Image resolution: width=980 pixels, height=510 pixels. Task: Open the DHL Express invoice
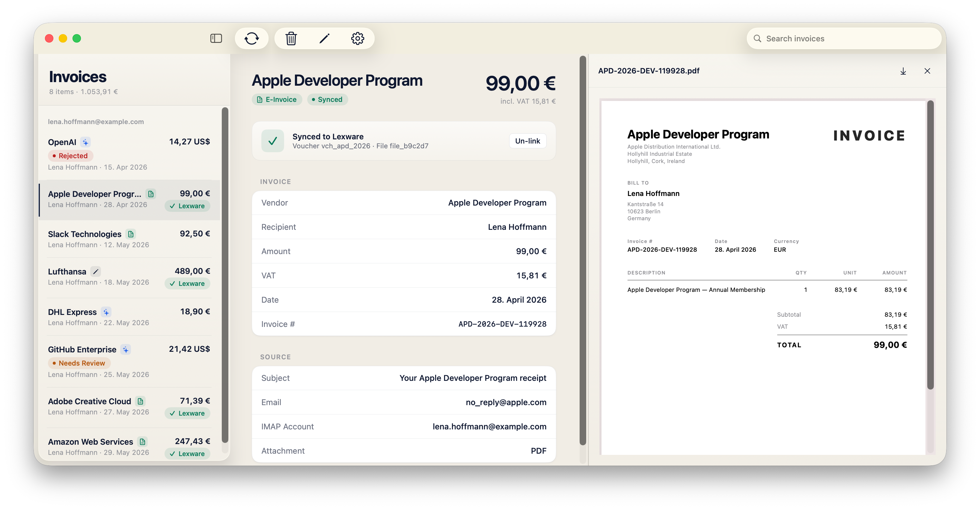pyautogui.click(x=129, y=317)
